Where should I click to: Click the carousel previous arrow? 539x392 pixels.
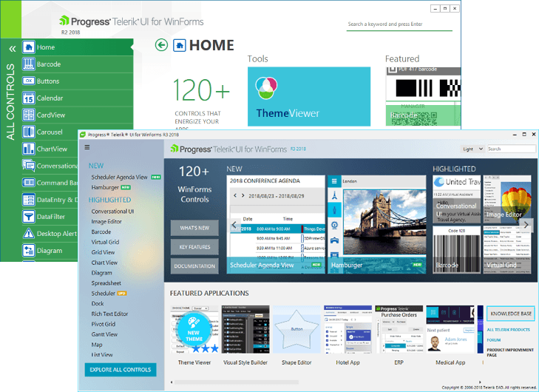pos(234,225)
